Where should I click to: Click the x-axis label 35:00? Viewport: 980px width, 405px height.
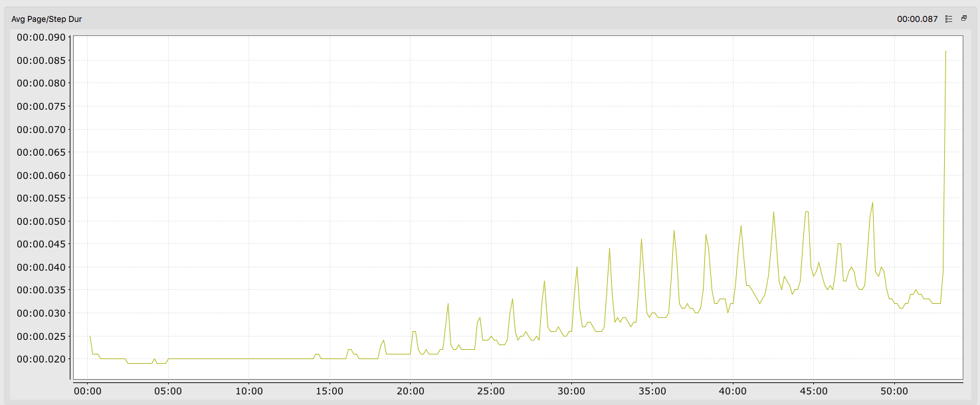point(652,391)
